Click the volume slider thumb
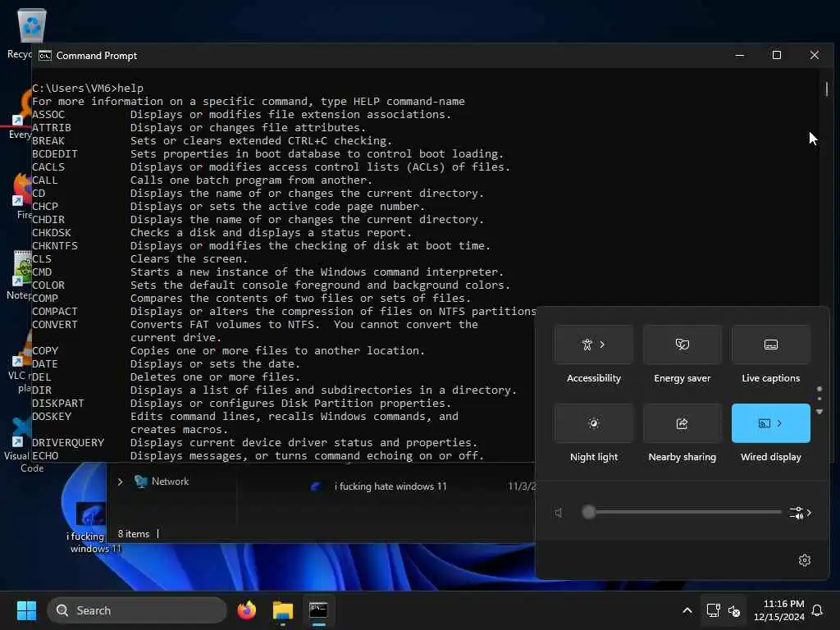Screen dimensions: 840x630 click(588, 512)
